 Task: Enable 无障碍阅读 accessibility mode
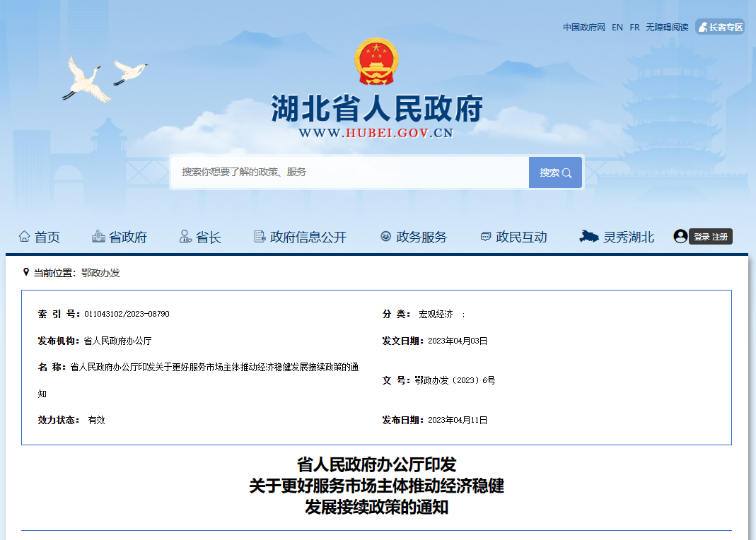[x=667, y=28]
